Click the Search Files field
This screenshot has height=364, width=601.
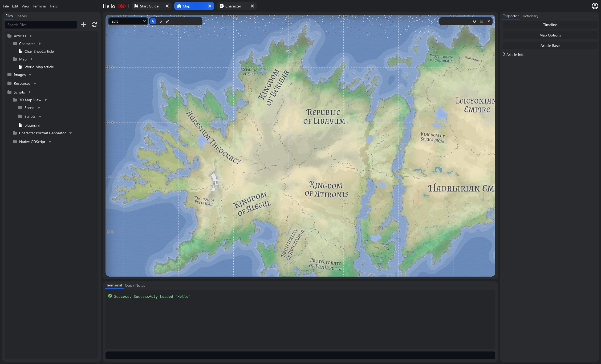click(41, 25)
